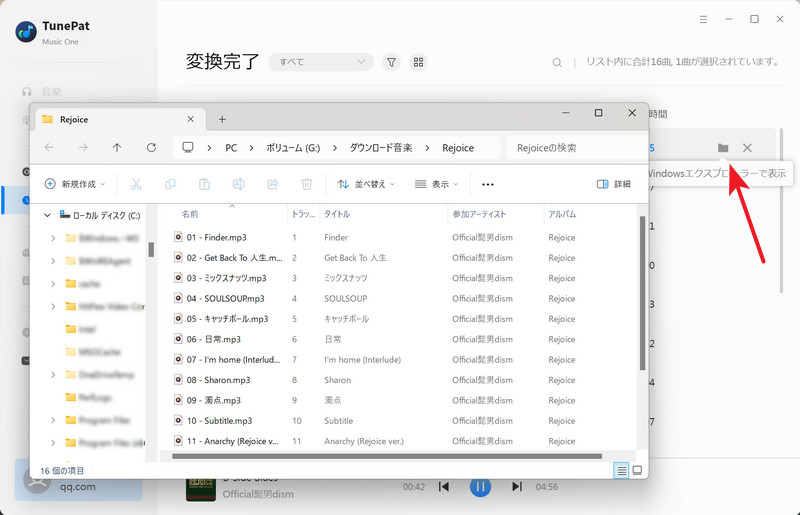
Task: Toggle the 詳細 details pane
Action: 614,184
